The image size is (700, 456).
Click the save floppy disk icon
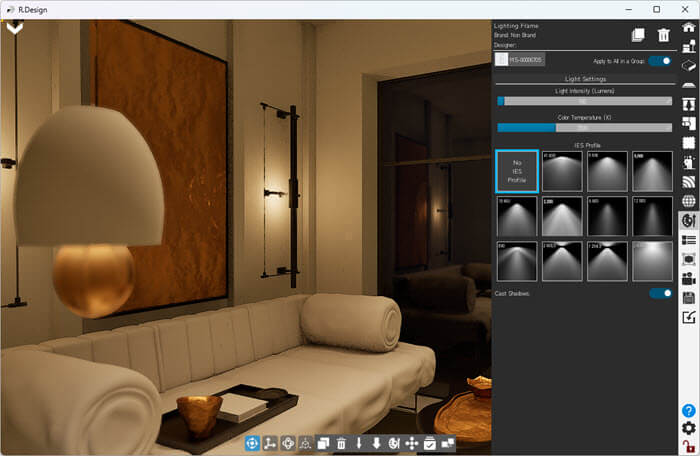pyautogui.click(x=688, y=298)
